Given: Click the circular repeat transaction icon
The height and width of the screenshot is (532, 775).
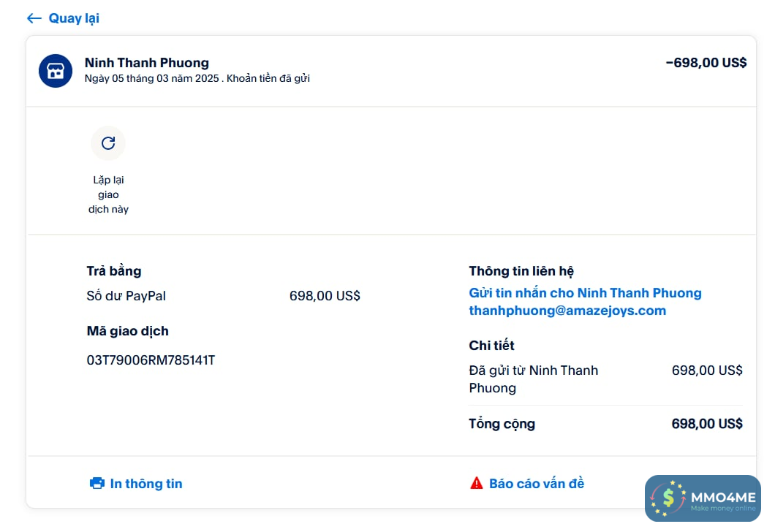Looking at the screenshot, I should coord(108,143).
